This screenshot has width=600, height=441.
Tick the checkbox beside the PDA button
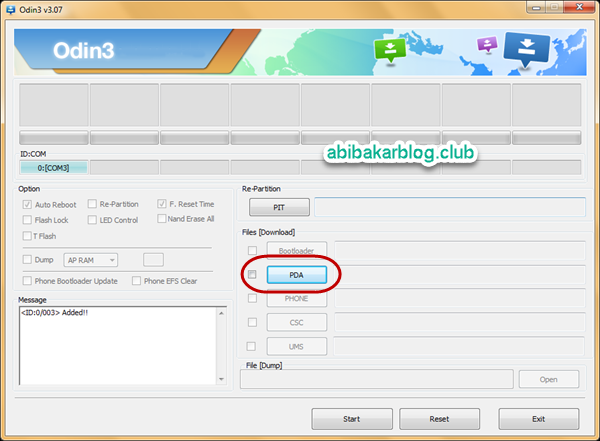252,274
